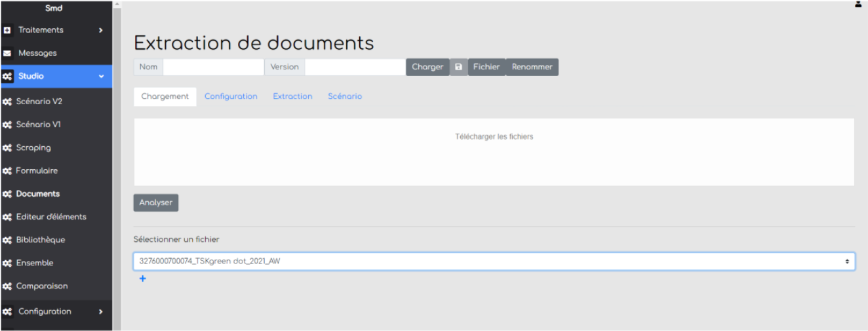
Task: Open the Configuration tab
Action: [x=231, y=96]
